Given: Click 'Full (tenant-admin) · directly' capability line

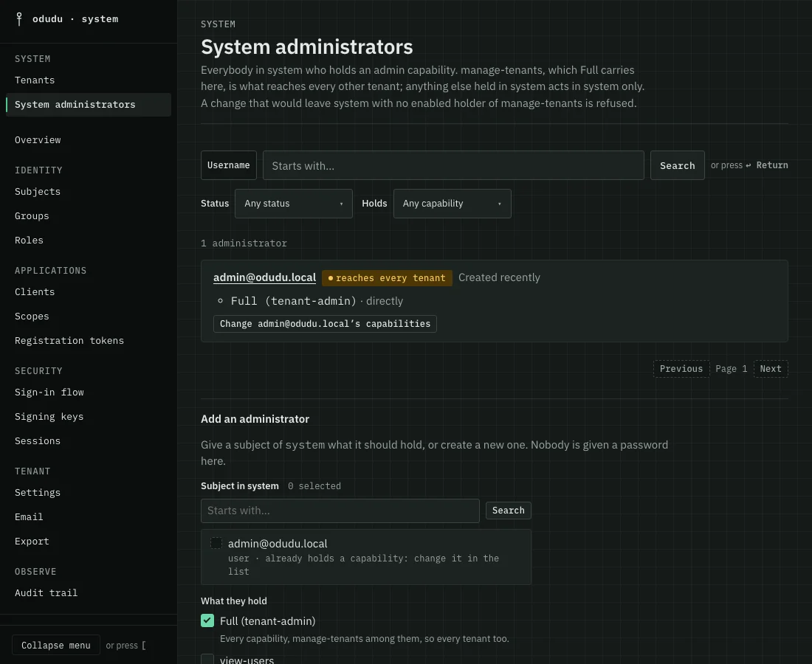Looking at the screenshot, I should (x=317, y=301).
